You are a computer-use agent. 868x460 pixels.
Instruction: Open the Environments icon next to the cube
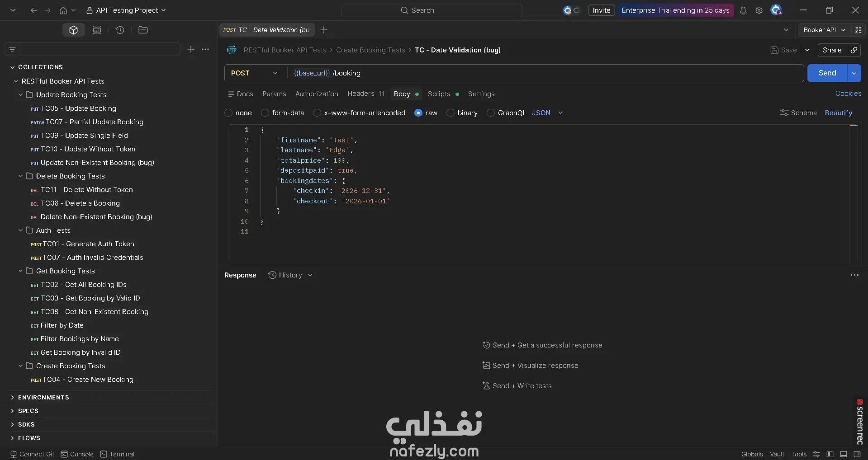(x=97, y=30)
